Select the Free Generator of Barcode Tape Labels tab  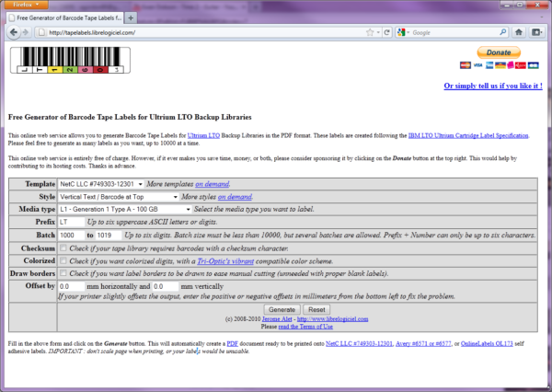tap(65, 17)
